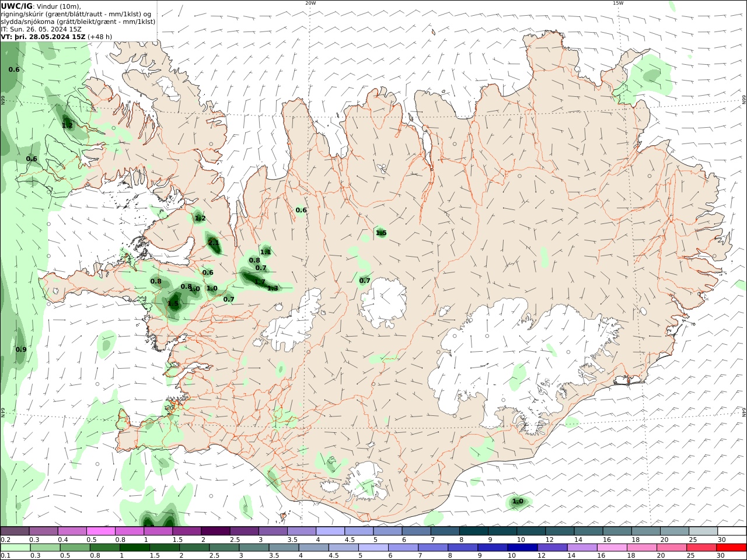Screen dimensions: 747x560
Task: Click the 1.1 precipitation value
Action: point(265,252)
